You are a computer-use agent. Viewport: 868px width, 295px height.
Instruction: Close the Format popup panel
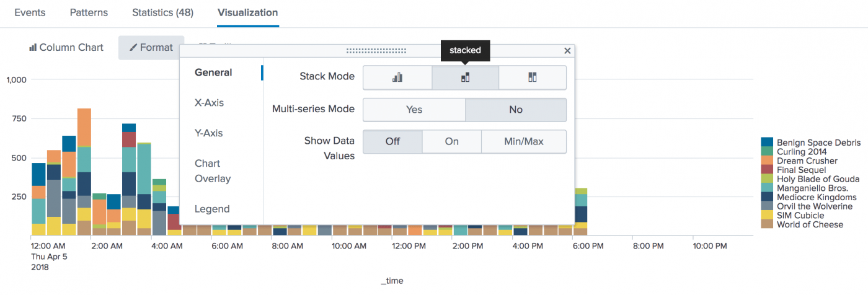coord(567,51)
